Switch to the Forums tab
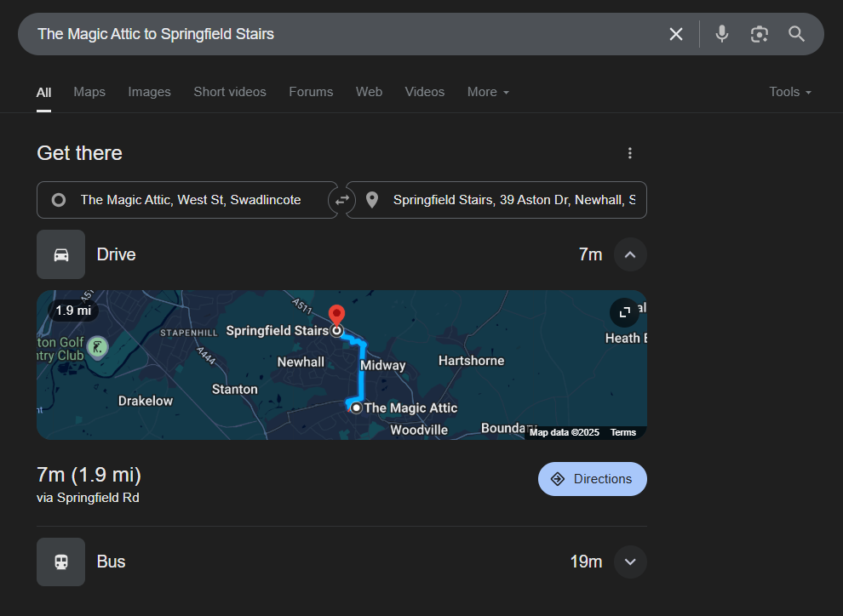Image resolution: width=843 pixels, height=616 pixels. pyautogui.click(x=311, y=92)
